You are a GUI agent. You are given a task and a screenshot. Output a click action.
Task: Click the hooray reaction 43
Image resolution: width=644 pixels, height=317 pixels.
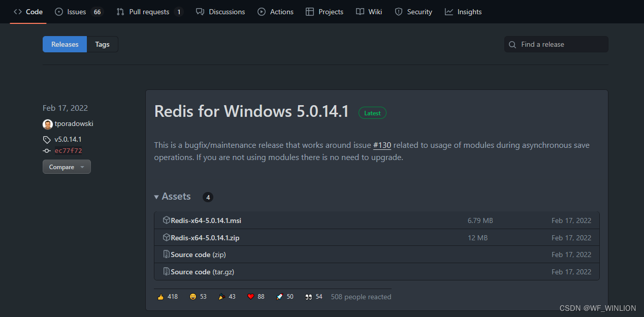227,297
